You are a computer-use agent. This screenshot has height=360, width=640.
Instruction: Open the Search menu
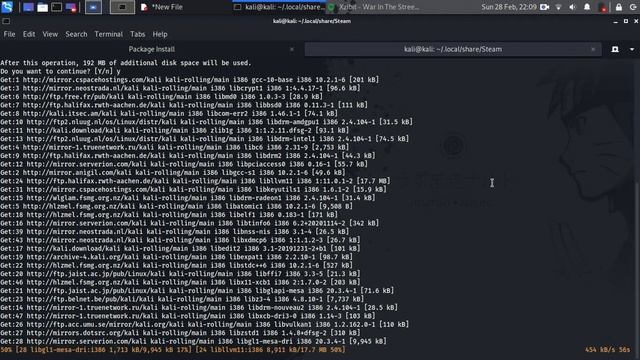[x=76, y=34]
